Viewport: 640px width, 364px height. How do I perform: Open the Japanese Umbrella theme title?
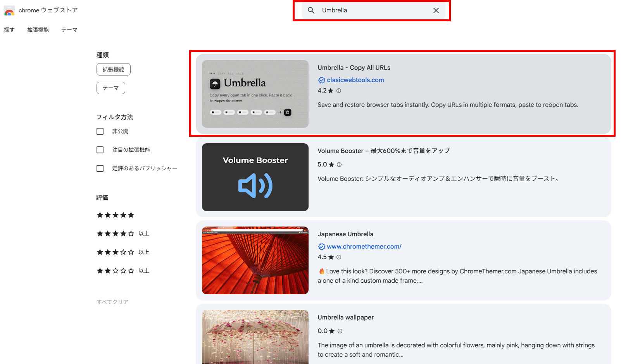coord(346,234)
